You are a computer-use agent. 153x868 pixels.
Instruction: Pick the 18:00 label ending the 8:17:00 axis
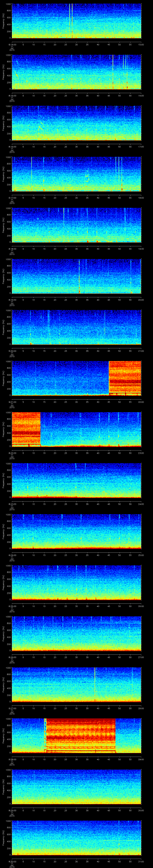[x=141, y=197]
